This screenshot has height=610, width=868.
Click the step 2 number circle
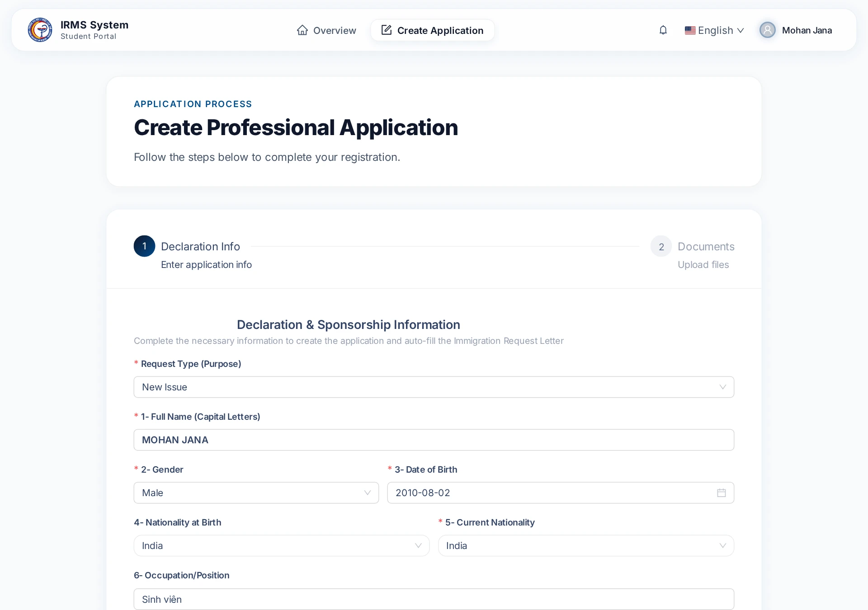coord(661,247)
